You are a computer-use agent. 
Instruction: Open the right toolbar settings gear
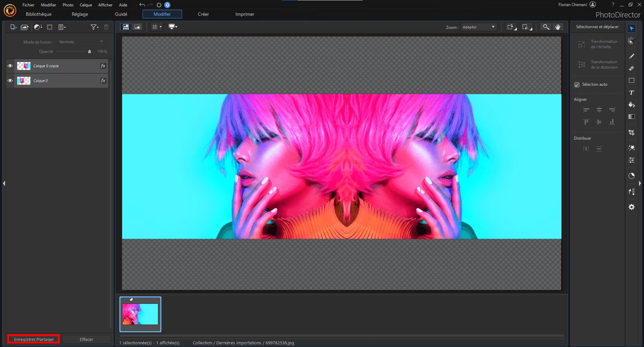632,207
